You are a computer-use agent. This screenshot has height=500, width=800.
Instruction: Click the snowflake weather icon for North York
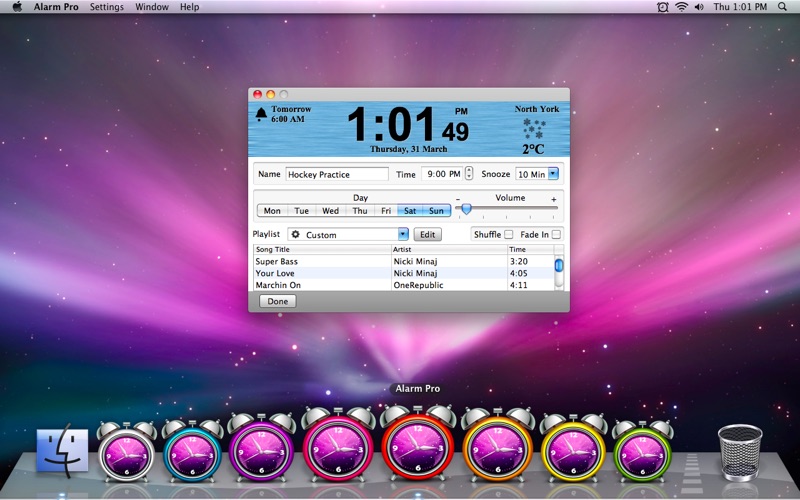[x=534, y=129]
